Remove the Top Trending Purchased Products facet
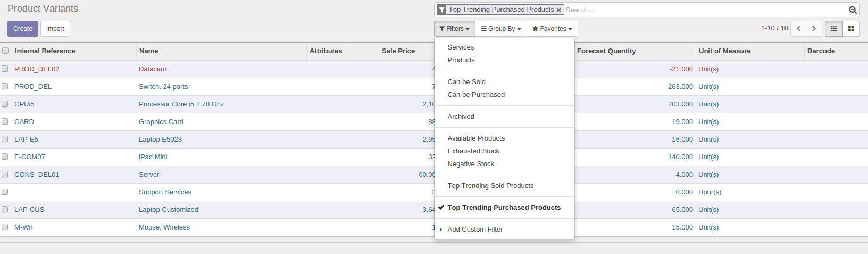The width and height of the screenshot is (868, 254). (x=559, y=10)
